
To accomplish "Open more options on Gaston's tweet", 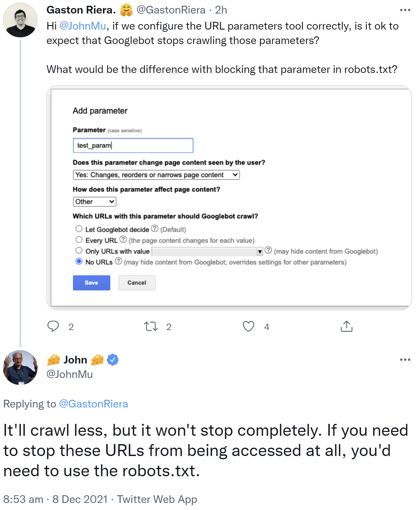I will 405,10.
